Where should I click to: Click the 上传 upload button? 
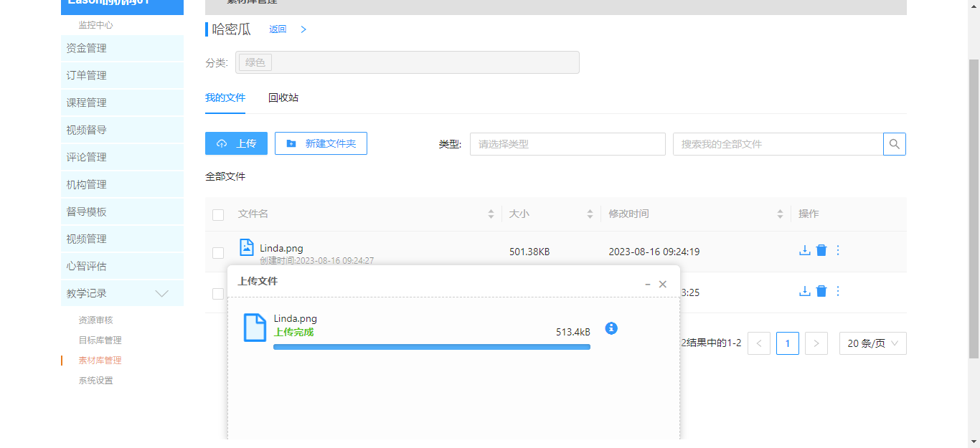236,143
